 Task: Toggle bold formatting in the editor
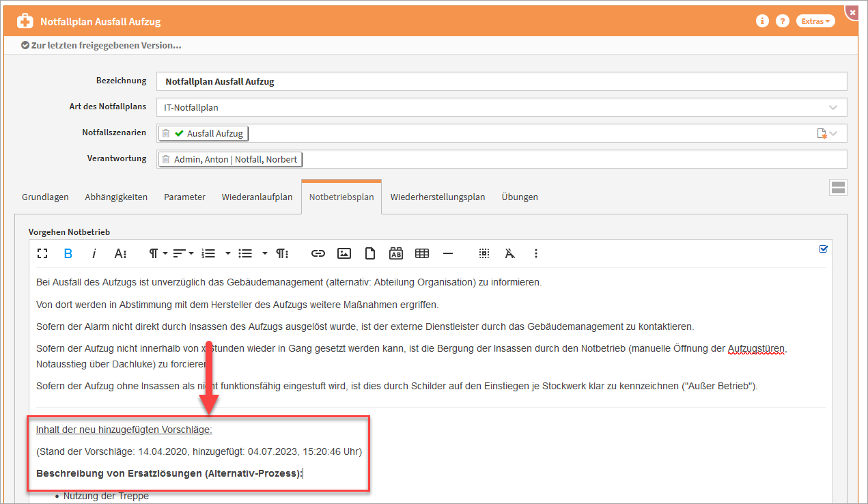point(68,253)
